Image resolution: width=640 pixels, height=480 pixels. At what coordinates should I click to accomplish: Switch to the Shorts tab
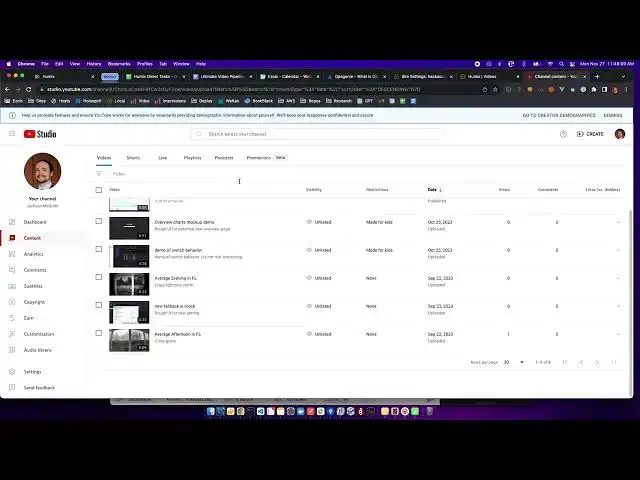click(x=133, y=157)
